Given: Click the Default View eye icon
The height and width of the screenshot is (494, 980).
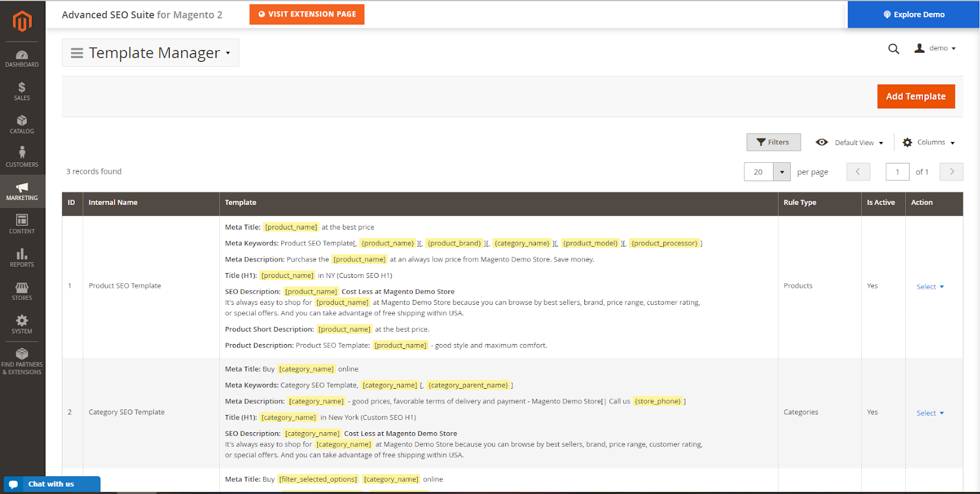Looking at the screenshot, I should (822, 143).
